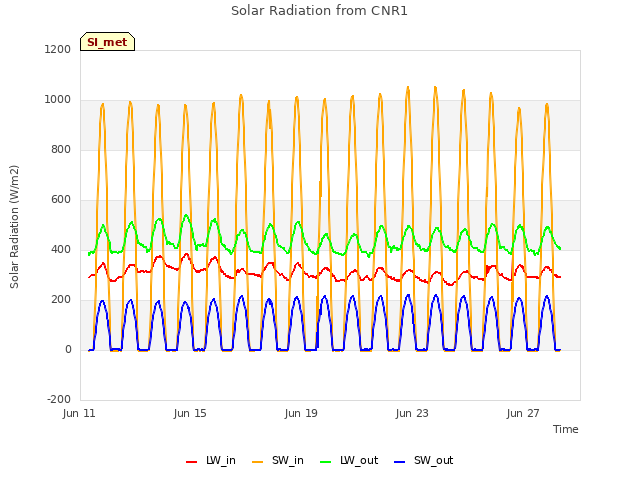
Task: Click the blue SW_out legend color marker
Action: pos(400,462)
